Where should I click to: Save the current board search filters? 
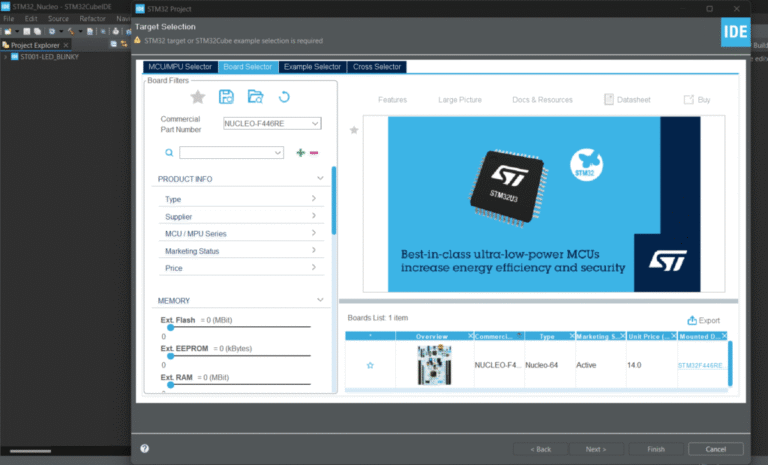coord(226,97)
